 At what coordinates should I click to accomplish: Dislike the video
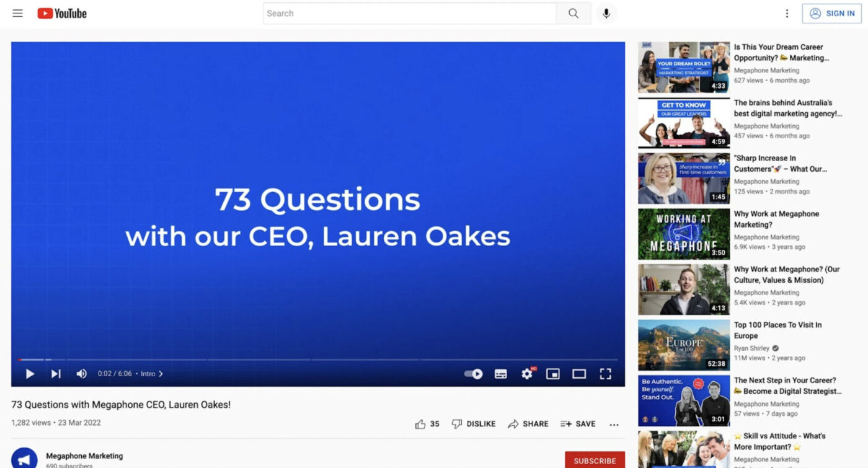pos(474,423)
